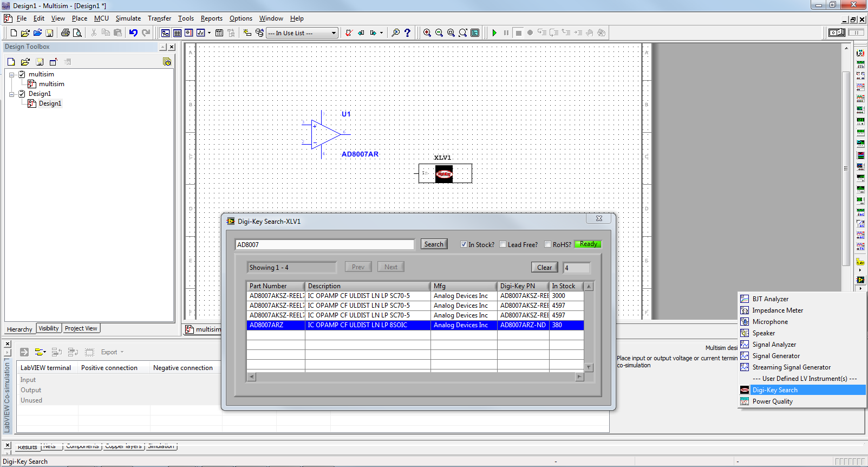The height and width of the screenshot is (467, 868).
Task: Click the results table right scroll arrow
Action: click(579, 377)
